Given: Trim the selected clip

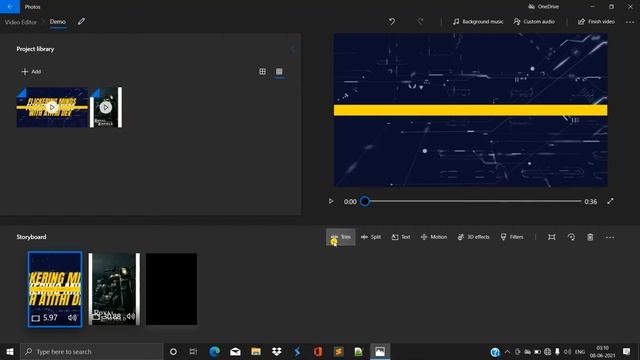Looking at the screenshot, I should point(340,237).
